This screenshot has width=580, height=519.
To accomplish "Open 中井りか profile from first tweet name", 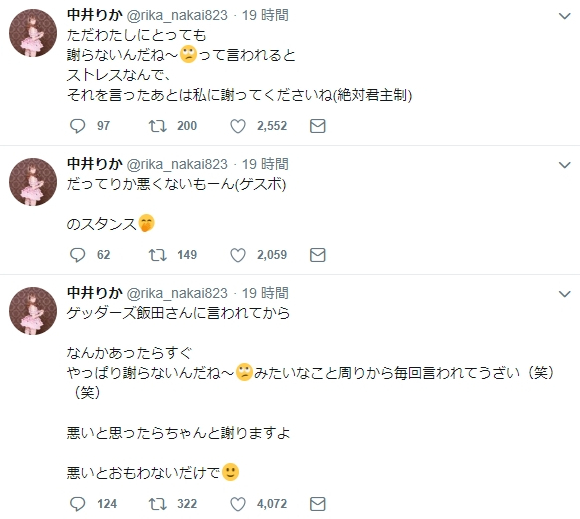I will tap(95, 15).
